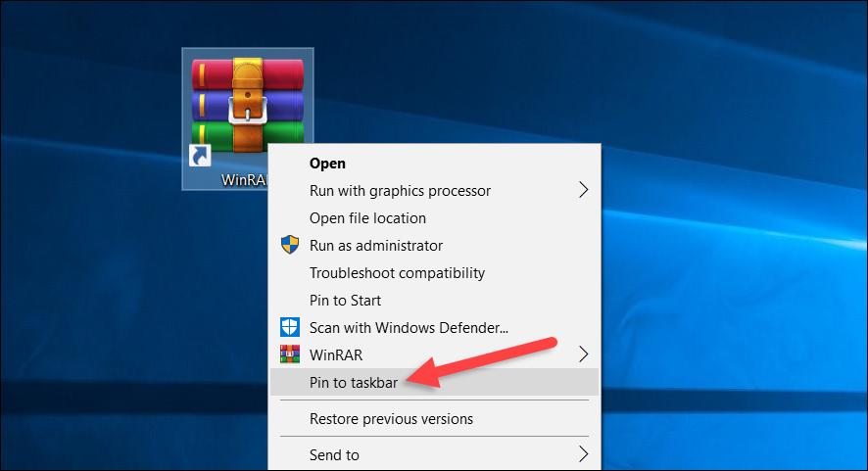The height and width of the screenshot is (471, 868).
Task: Select Pin to Start
Action: [435, 300]
